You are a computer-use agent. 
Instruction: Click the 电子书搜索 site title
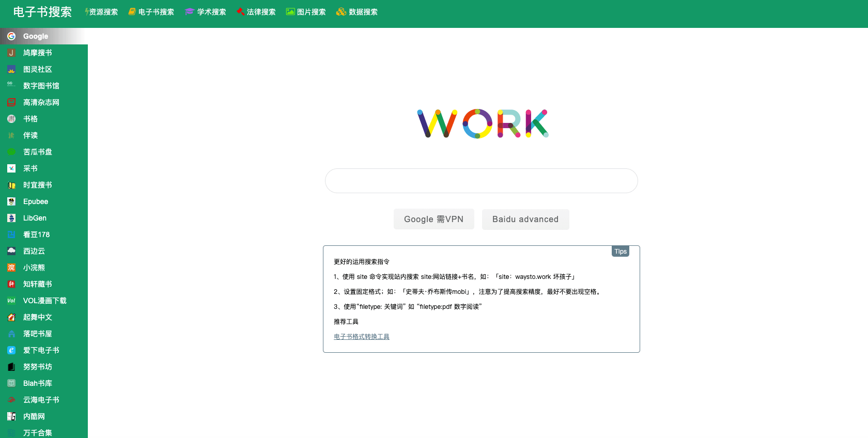[42, 12]
